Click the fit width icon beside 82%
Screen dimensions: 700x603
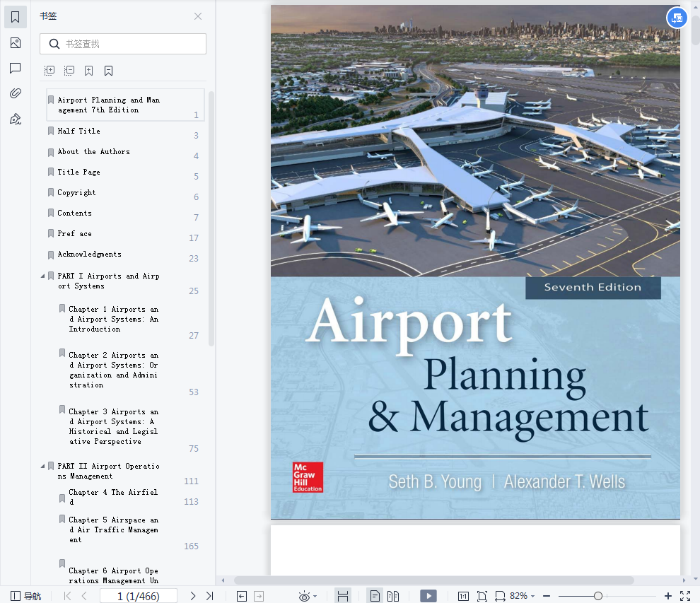500,597
